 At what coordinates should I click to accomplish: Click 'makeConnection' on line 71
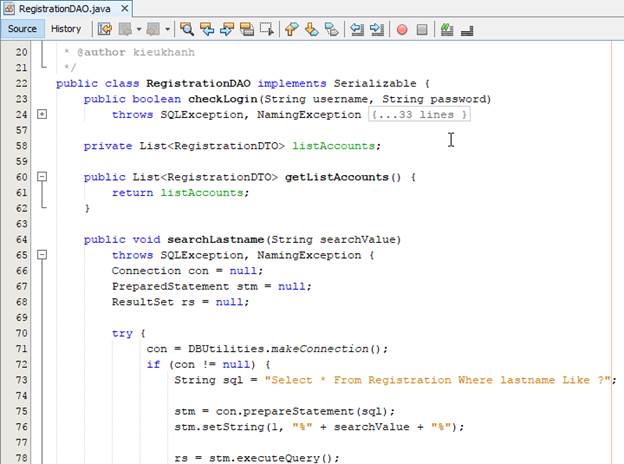click(x=320, y=349)
